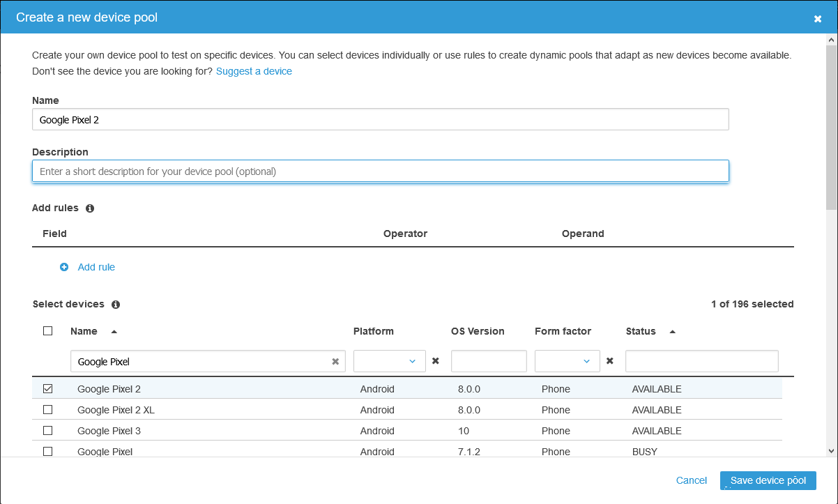Close the Create a new device pool dialog
The height and width of the screenshot is (504, 838).
click(818, 19)
